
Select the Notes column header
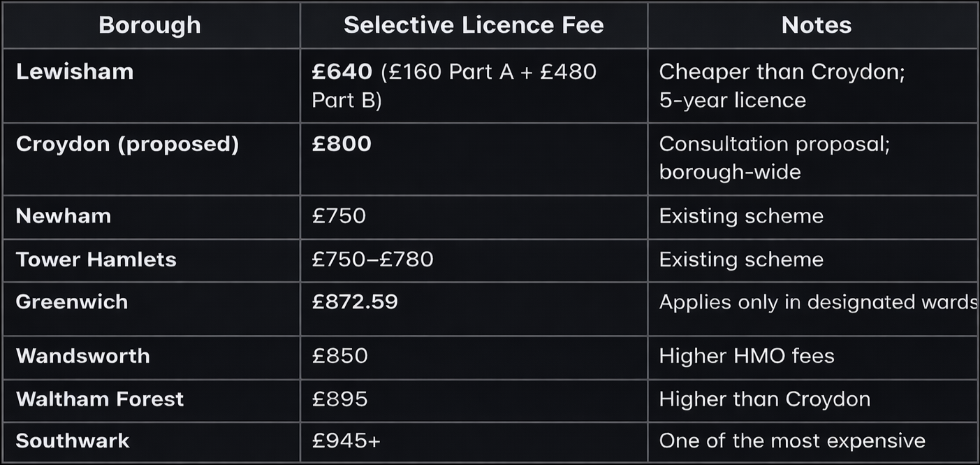(816, 25)
